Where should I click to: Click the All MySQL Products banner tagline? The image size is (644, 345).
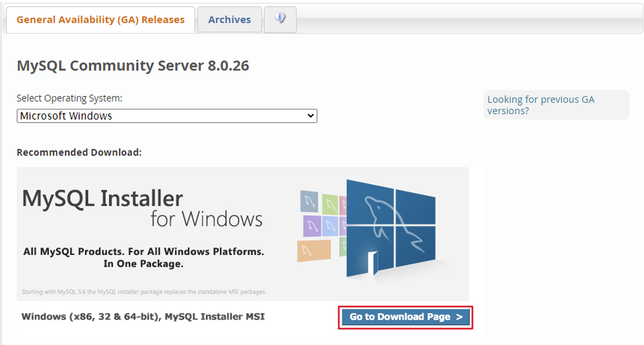(x=144, y=258)
